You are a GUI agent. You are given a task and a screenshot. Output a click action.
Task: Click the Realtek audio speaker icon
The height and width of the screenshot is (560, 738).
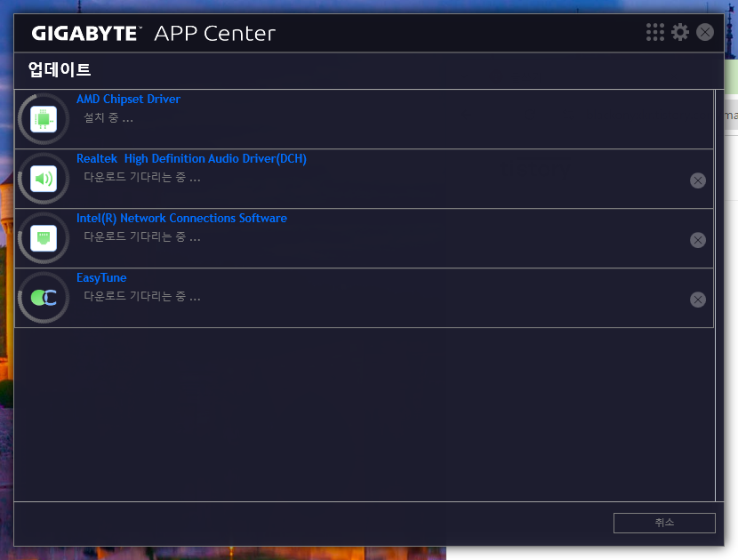(44, 179)
